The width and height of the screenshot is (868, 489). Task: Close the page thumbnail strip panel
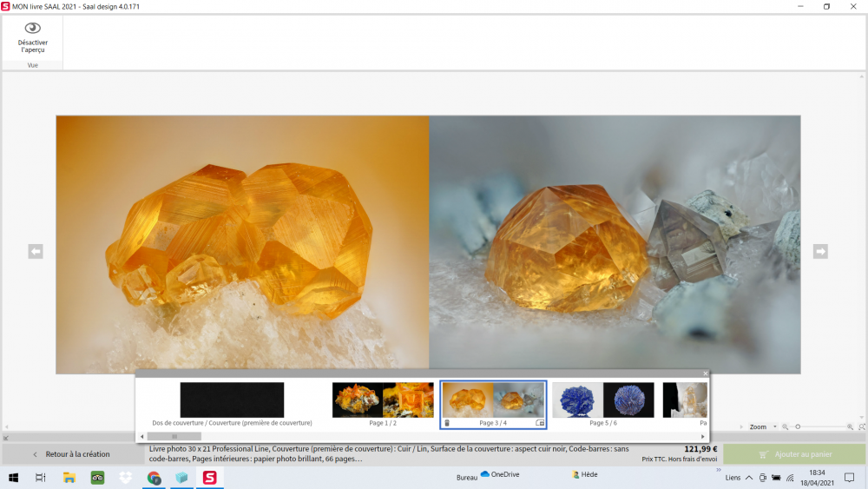[x=706, y=373]
